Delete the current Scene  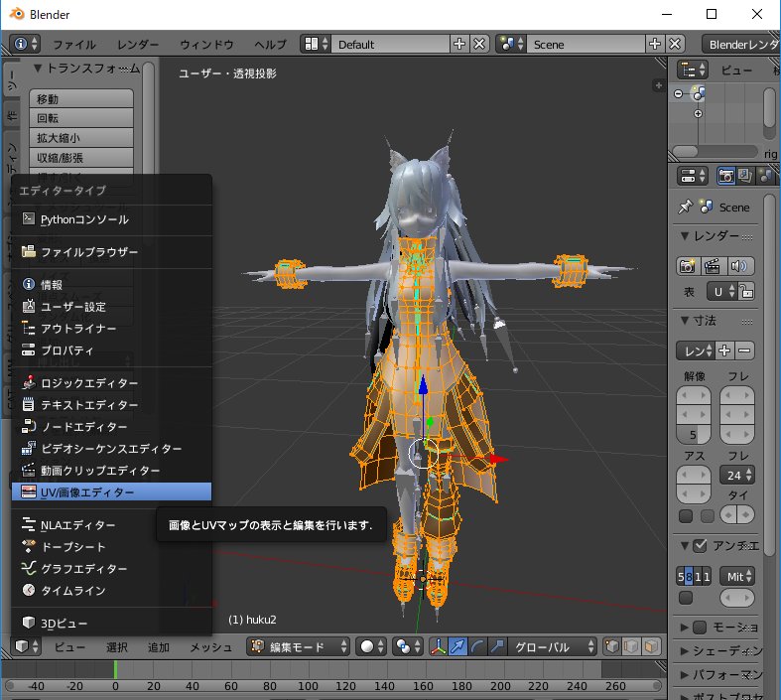click(675, 44)
